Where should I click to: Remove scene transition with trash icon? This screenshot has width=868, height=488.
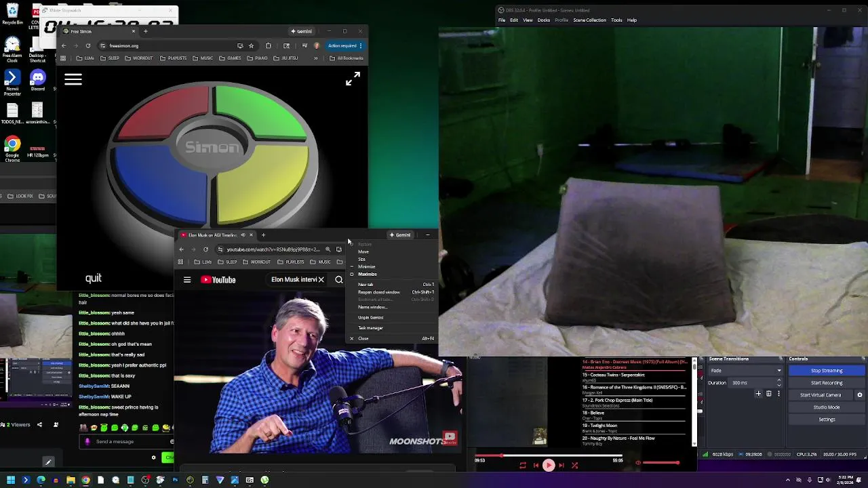coord(768,394)
